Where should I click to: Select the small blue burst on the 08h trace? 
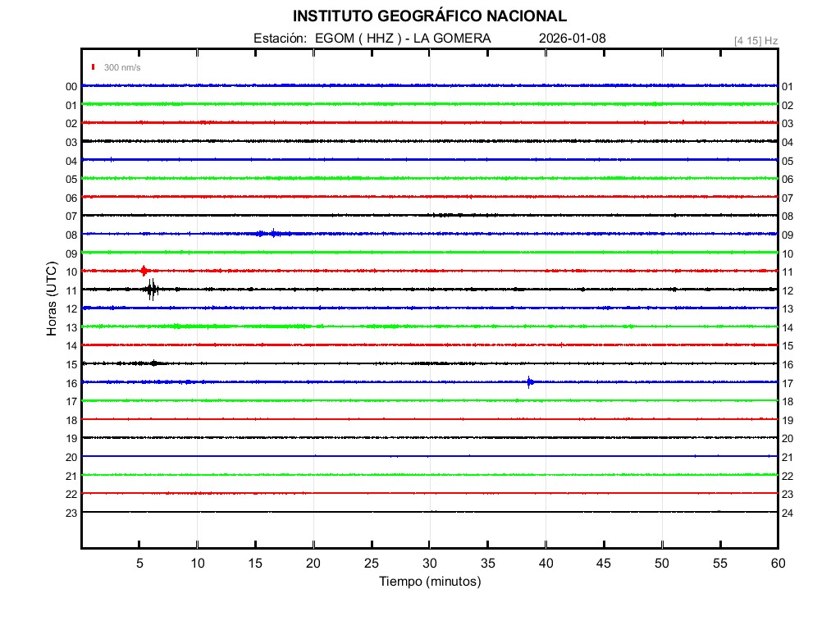pos(271,234)
